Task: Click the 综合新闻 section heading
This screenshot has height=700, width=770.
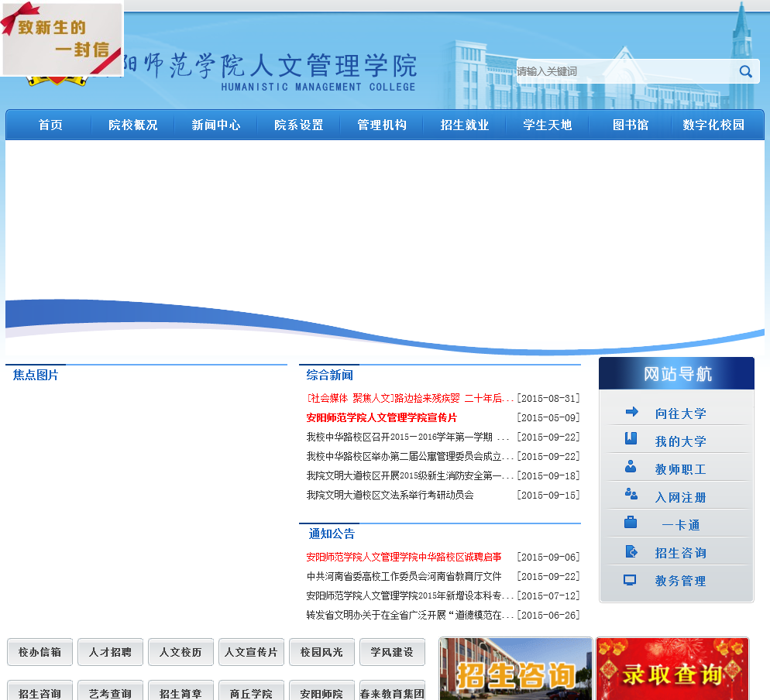Action: point(329,376)
